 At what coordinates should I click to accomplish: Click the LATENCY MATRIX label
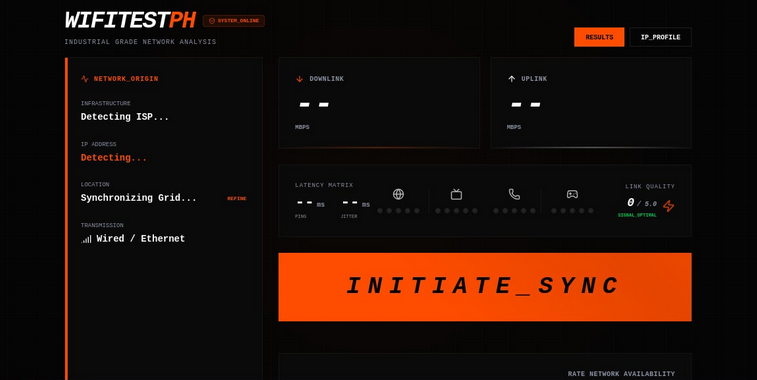coord(324,185)
